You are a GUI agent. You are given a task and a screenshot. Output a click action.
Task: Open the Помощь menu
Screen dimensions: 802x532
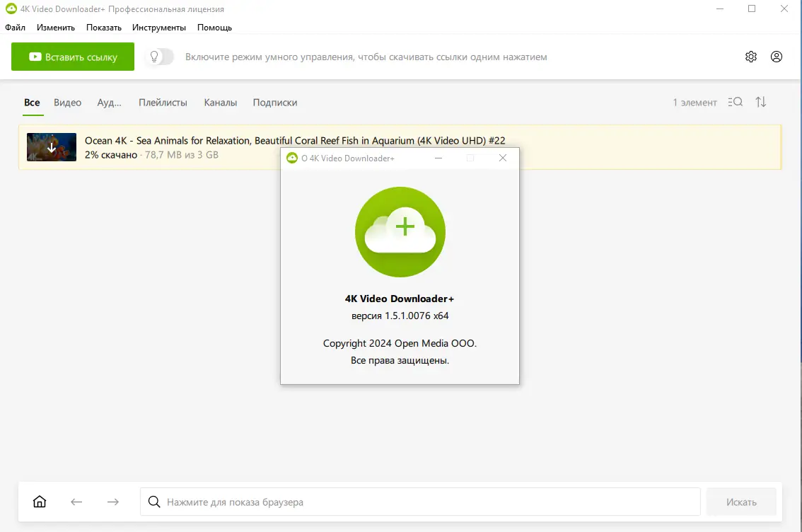click(215, 28)
